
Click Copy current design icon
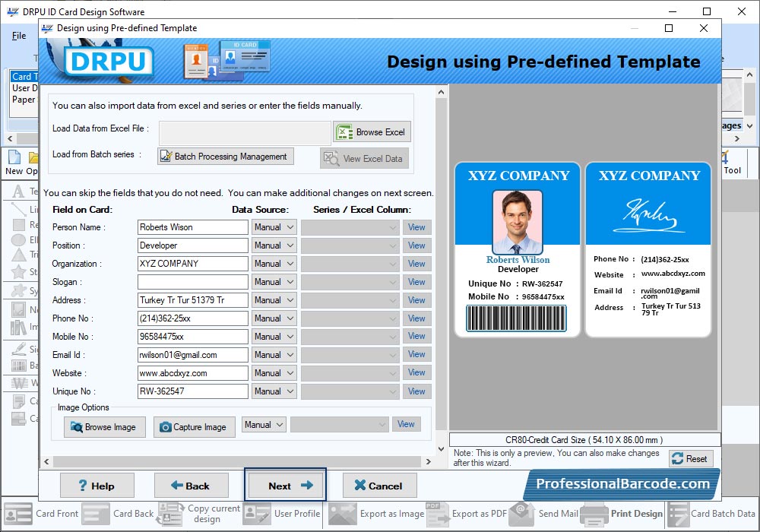click(170, 514)
